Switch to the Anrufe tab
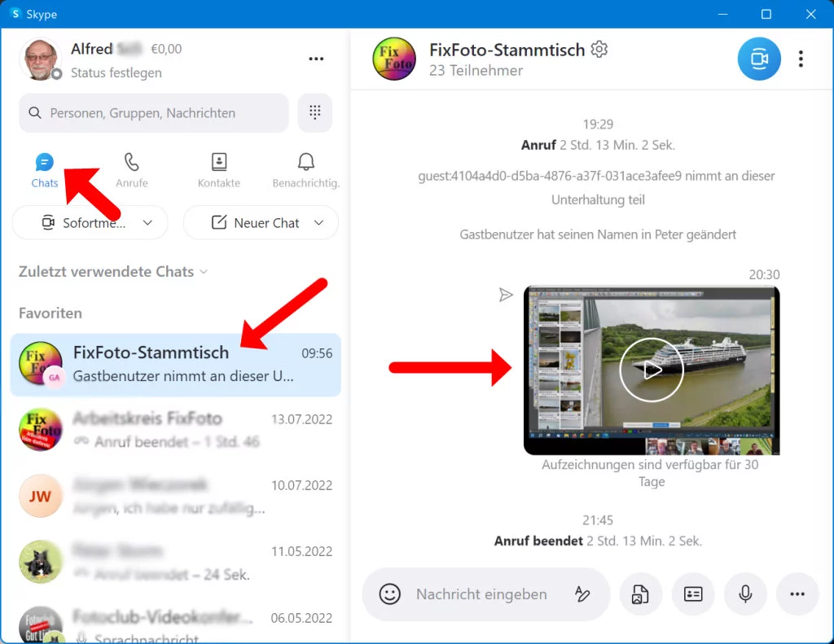834x644 pixels. coord(132,169)
